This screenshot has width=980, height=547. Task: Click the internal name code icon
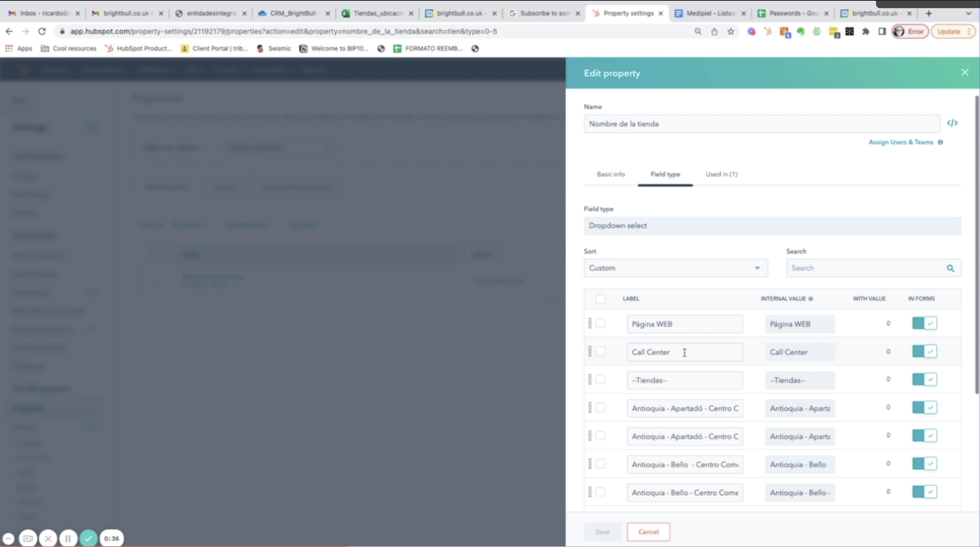point(952,123)
